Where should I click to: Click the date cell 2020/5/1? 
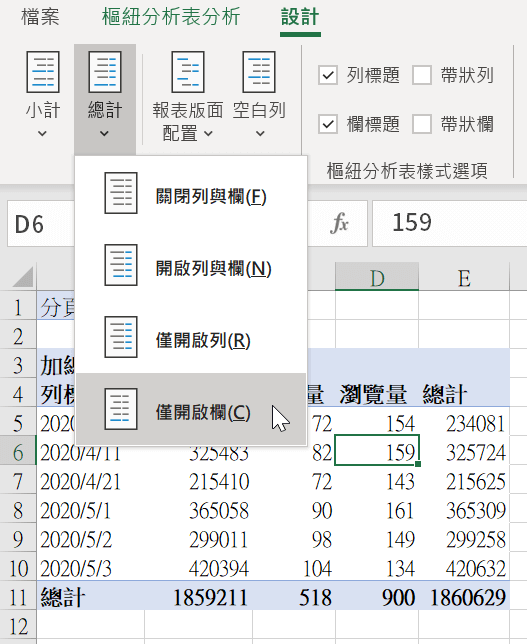tap(90, 509)
